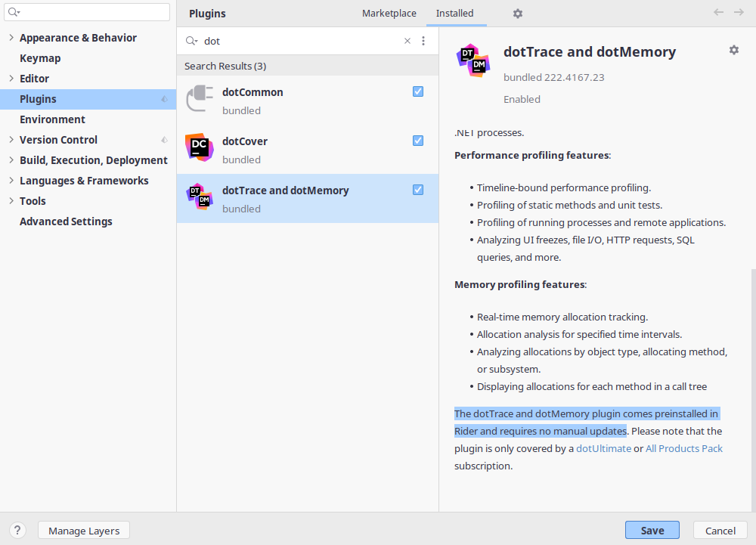The width and height of the screenshot is (756, 545).
Task: Follow the dotUltimate link
Action: click(603, 449)
